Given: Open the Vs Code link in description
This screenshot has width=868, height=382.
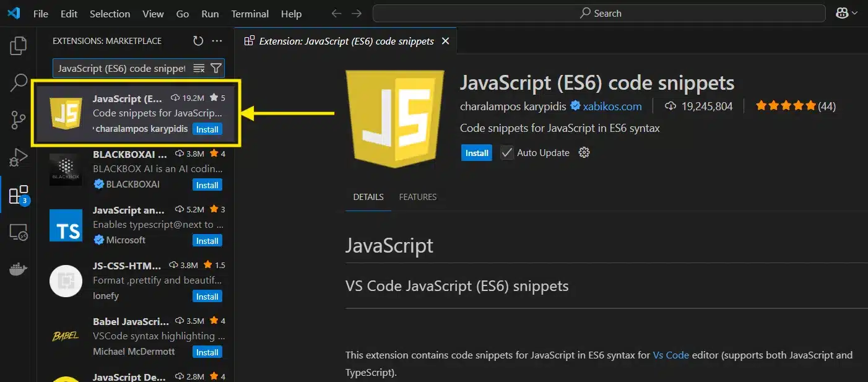Looking at the screenshot, I should point(671,355).
